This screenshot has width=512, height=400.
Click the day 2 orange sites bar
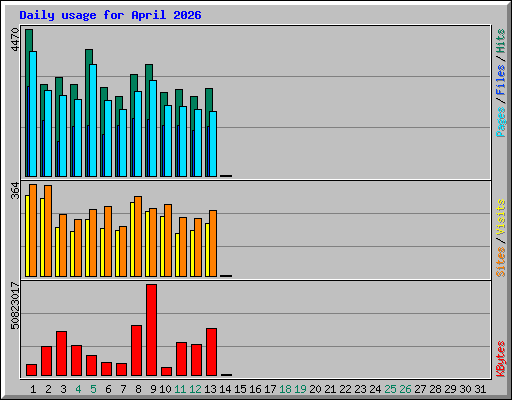(48, 231)
